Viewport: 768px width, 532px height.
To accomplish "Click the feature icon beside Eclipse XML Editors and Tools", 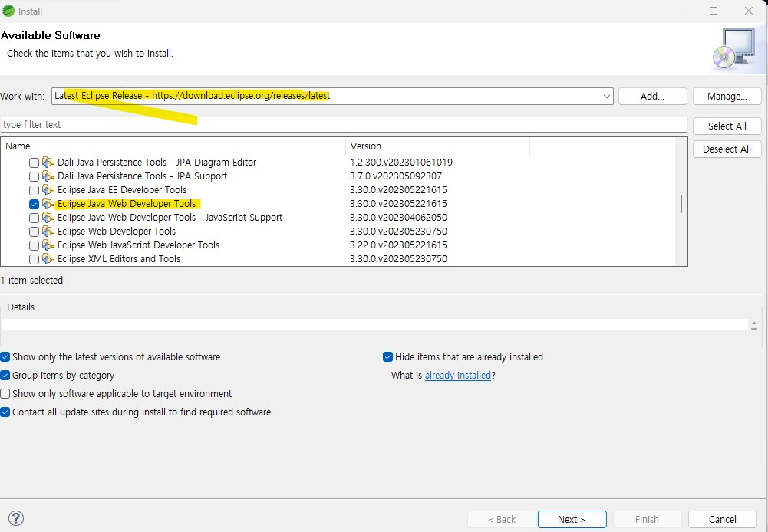I will click(48, 258).
